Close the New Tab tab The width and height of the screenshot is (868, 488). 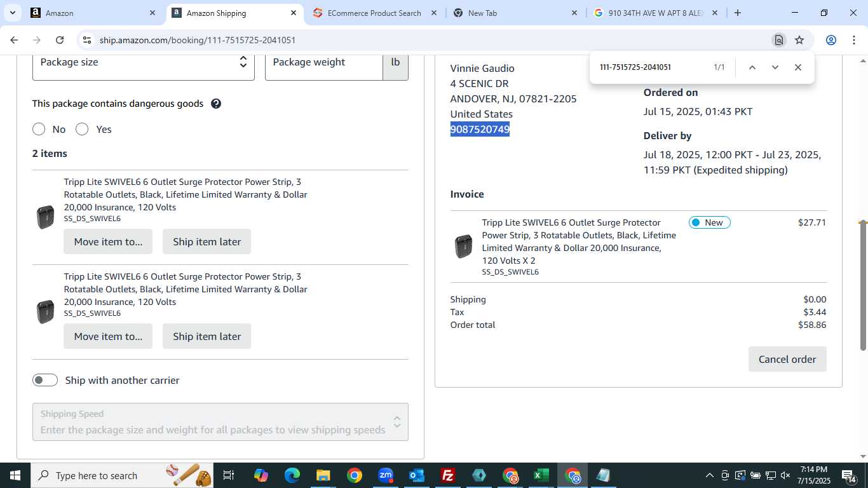point(574,13)
